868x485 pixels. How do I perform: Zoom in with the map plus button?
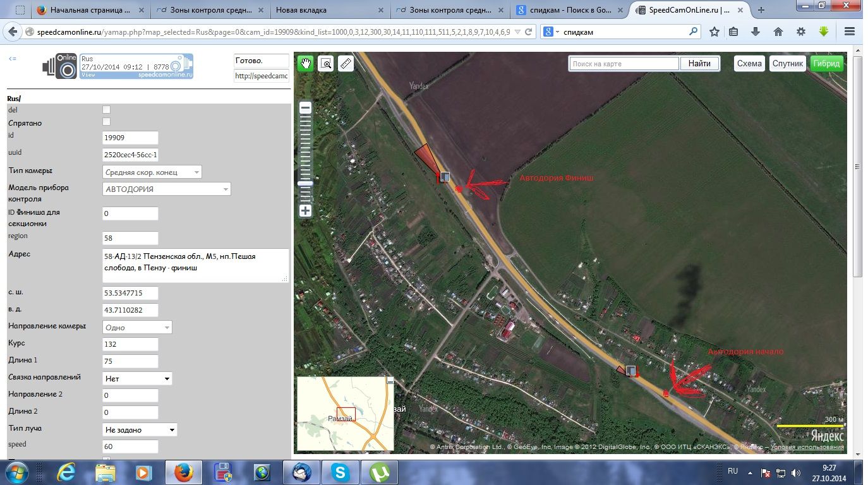[x=305, y=211]
